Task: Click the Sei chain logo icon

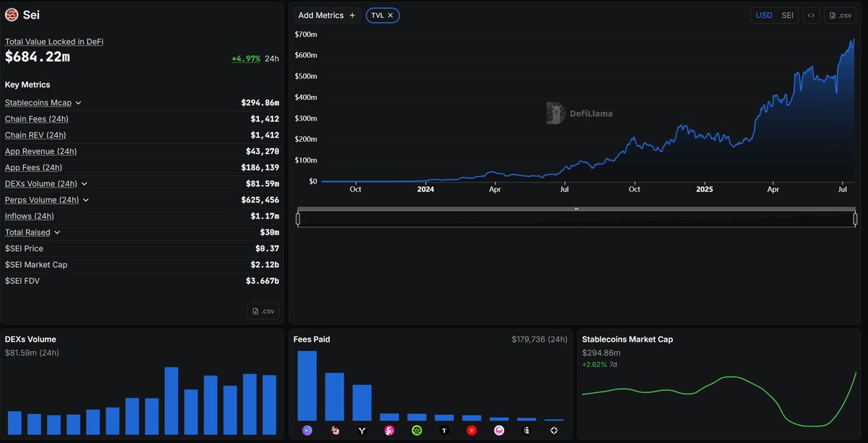Action: point(12,15)
